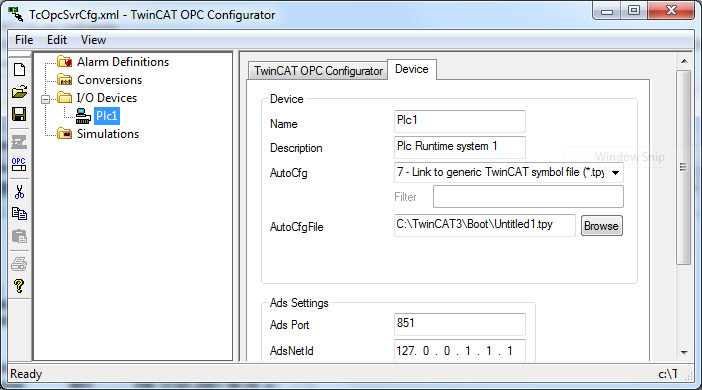Click the New file toolbar icon

pos(19,70)
